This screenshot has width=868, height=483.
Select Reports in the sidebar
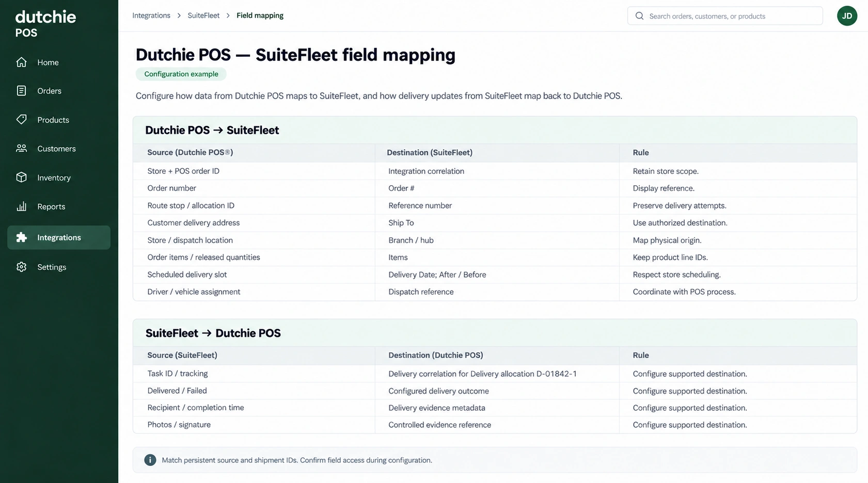coord(59,206)
